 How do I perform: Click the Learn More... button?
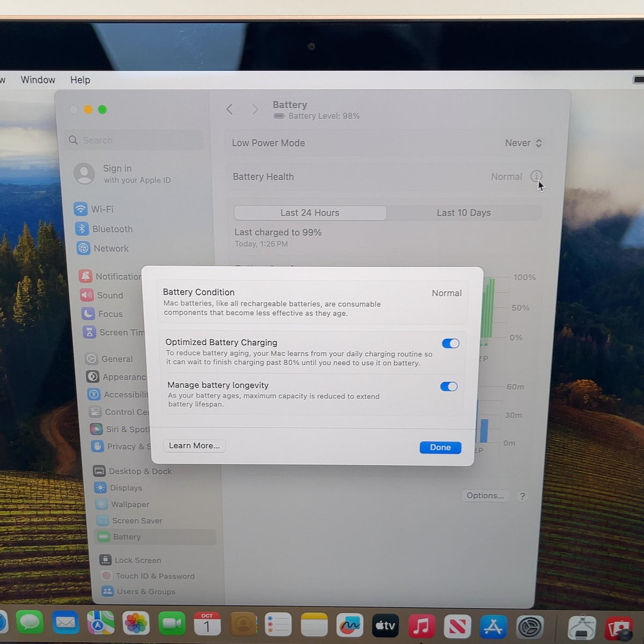194,445
